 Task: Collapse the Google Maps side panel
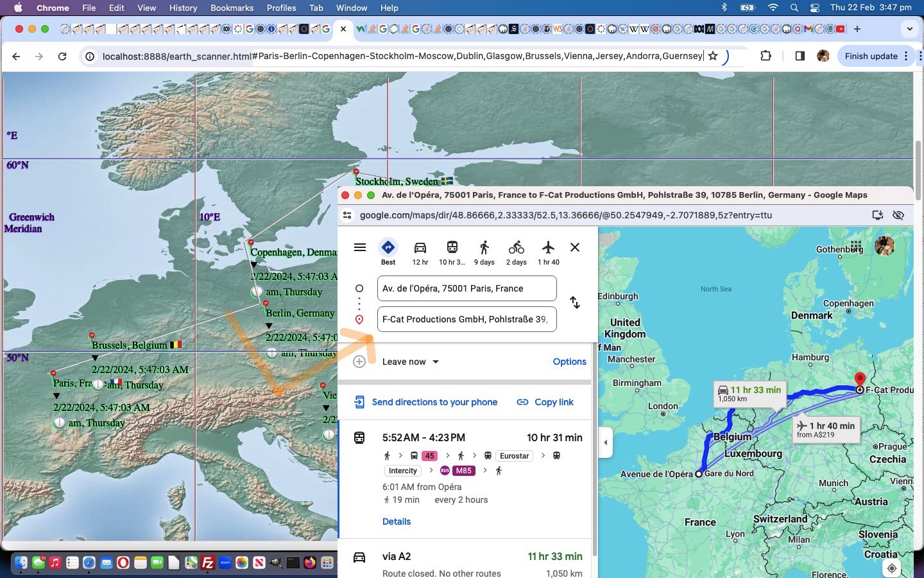tap(605, 442)
